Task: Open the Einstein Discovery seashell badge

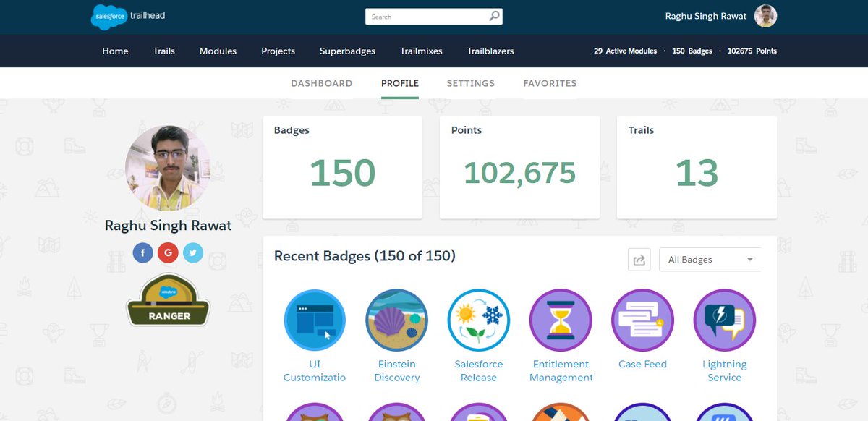Action: [x=397, y=320]
